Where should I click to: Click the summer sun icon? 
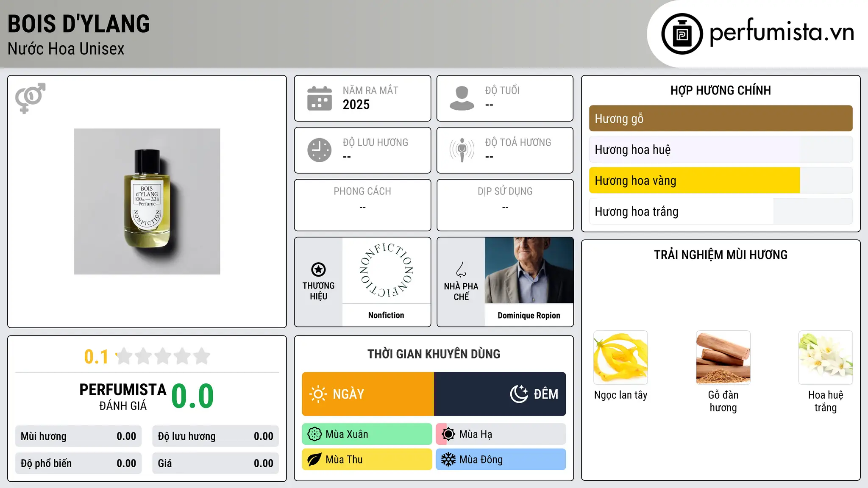[448, 434]
